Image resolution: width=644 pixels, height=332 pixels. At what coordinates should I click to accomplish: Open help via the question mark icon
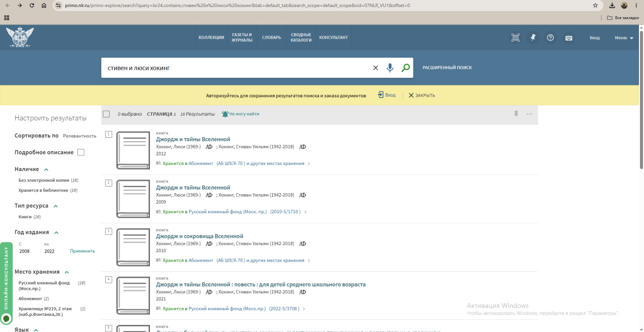[550, 38]
